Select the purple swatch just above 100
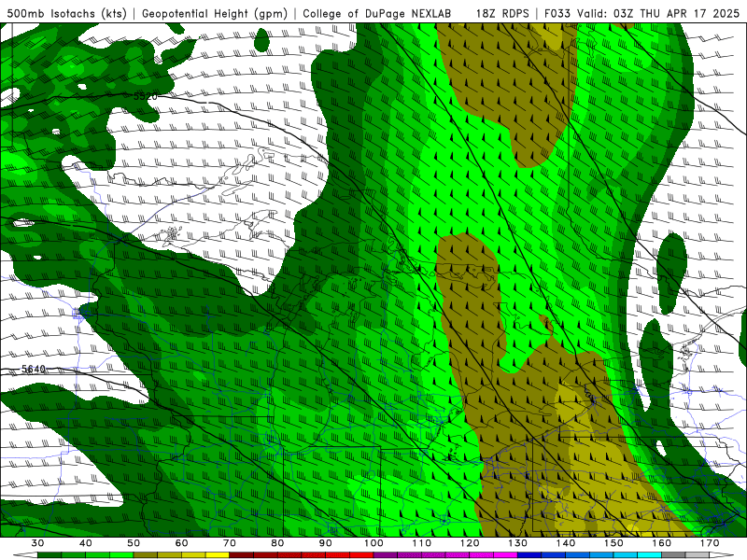 (x=386, y=554)
